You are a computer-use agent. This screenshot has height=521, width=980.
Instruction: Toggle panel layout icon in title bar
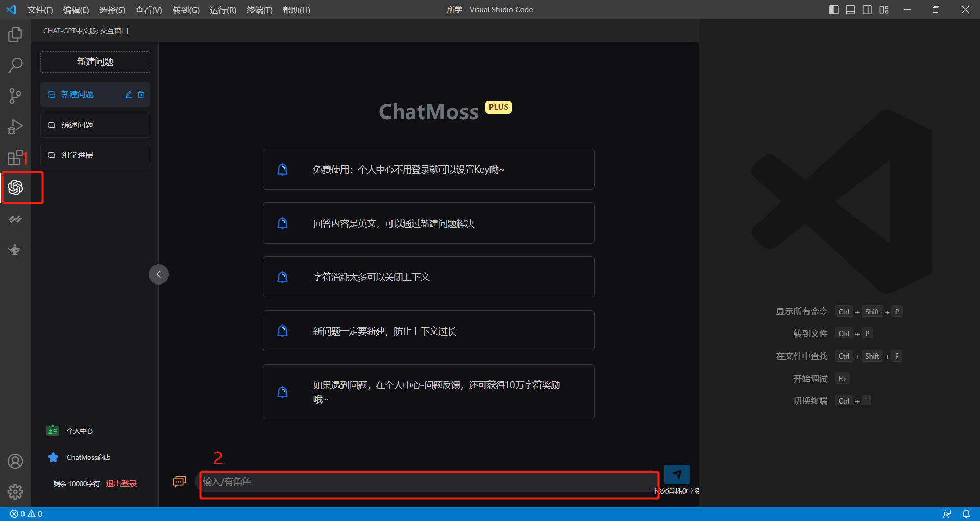tap(850, 10)
